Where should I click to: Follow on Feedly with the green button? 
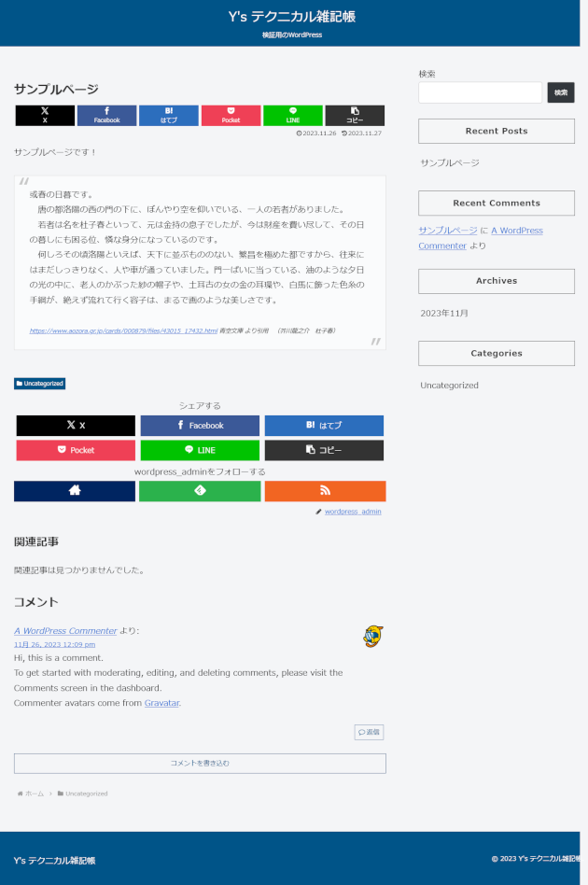(x=200, y=491)
